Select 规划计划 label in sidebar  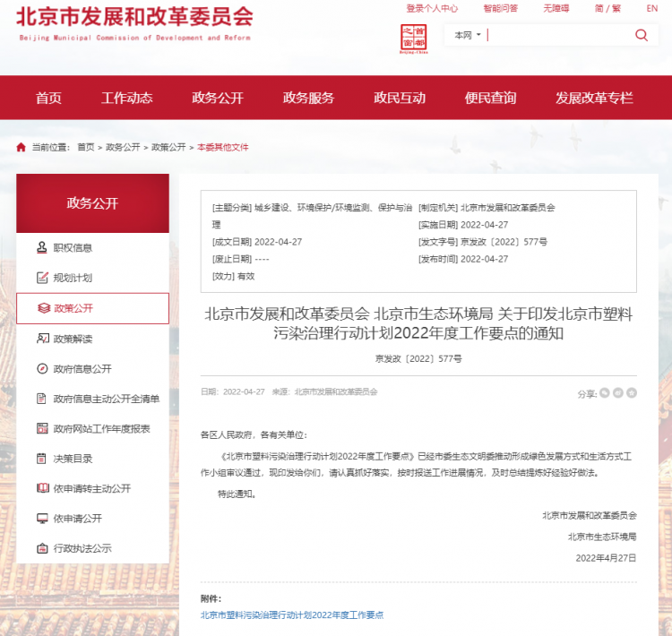click(73, 278)
